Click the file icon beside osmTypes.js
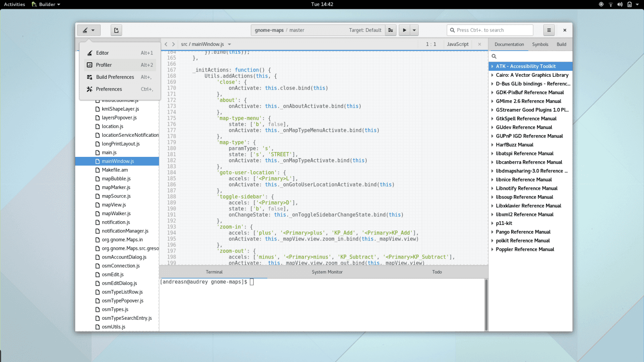644x362 pixels. pyautogui.click(x=97, y=309)
